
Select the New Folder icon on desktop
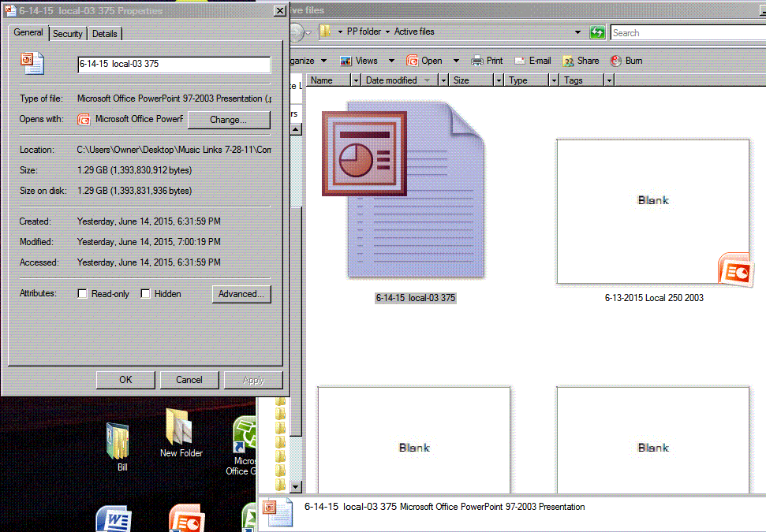click(179, 426)
